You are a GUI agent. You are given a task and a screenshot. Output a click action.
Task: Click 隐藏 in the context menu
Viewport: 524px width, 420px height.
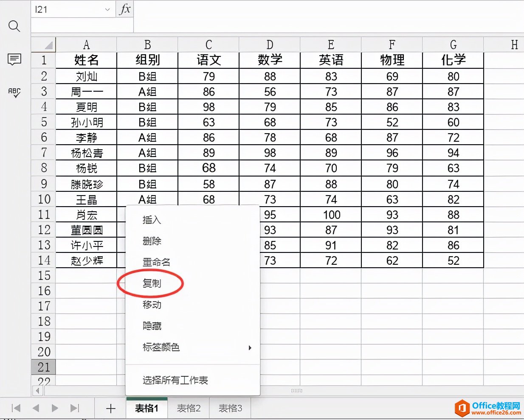point(151,326)
